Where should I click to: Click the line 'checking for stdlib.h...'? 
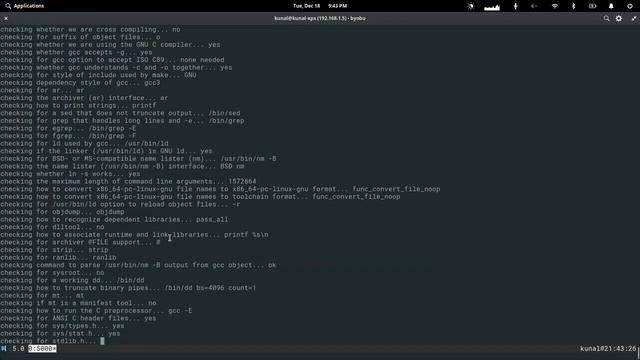coord(48,341)
